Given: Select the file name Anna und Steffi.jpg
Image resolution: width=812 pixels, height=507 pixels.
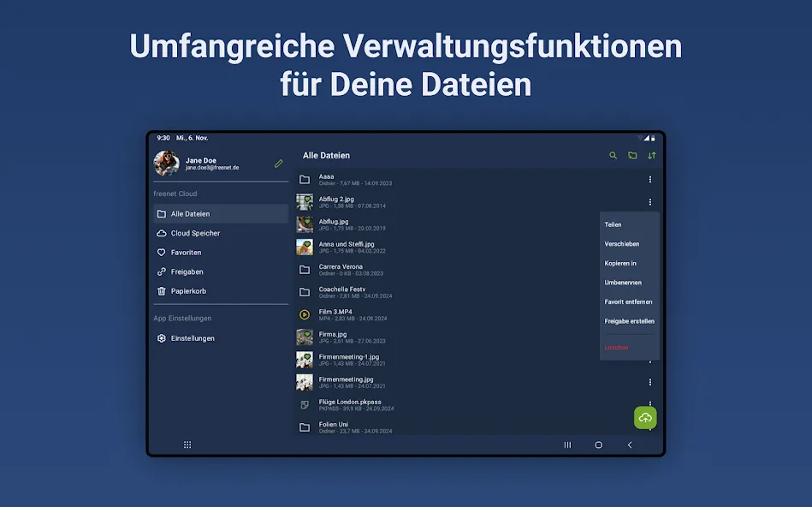Looking at the screenshot, I should (347, 244).
